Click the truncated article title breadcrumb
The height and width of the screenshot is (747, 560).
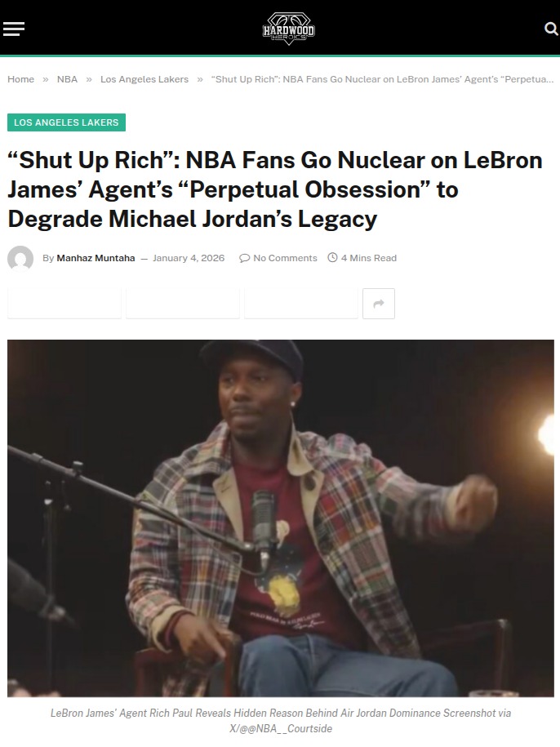coord(382,79)
